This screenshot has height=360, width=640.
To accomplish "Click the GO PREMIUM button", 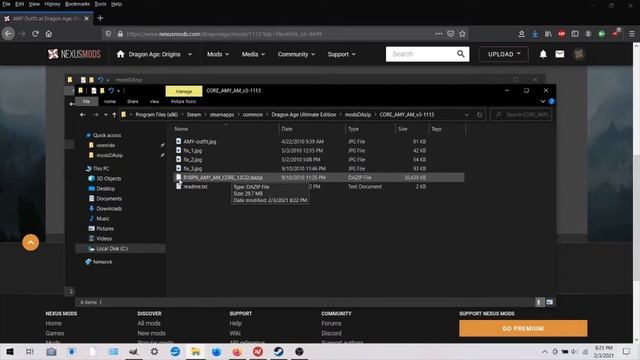I will tap(523, 328).
